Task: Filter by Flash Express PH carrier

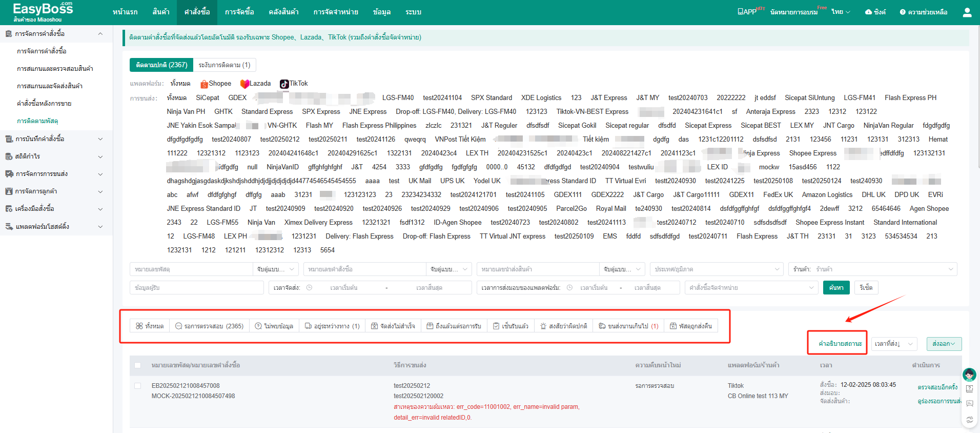Action: pos(910,97)
